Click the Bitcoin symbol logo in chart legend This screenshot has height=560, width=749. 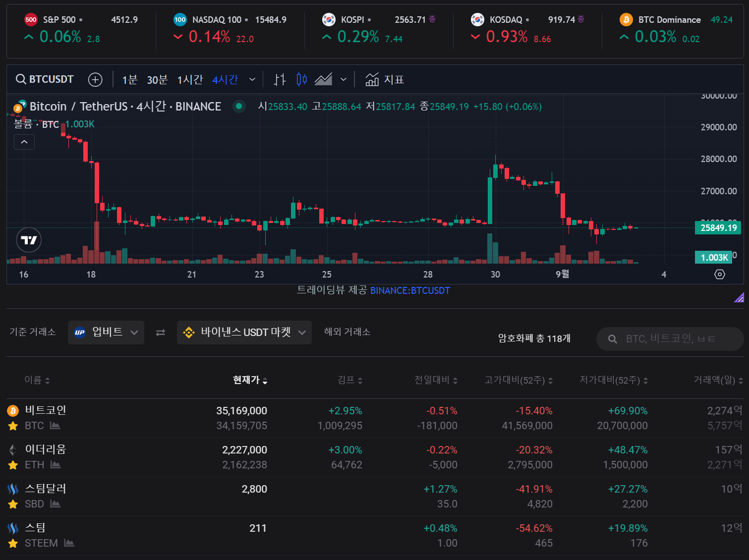click(x=19, y=107)
